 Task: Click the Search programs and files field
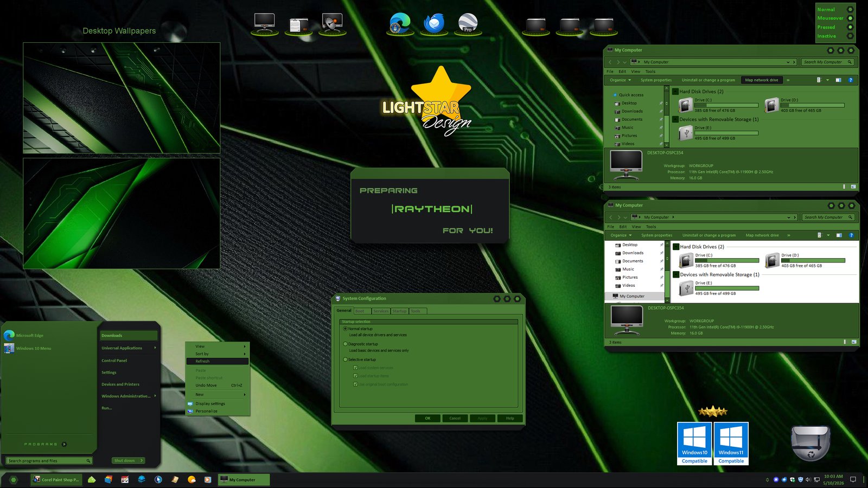[49, 461]
